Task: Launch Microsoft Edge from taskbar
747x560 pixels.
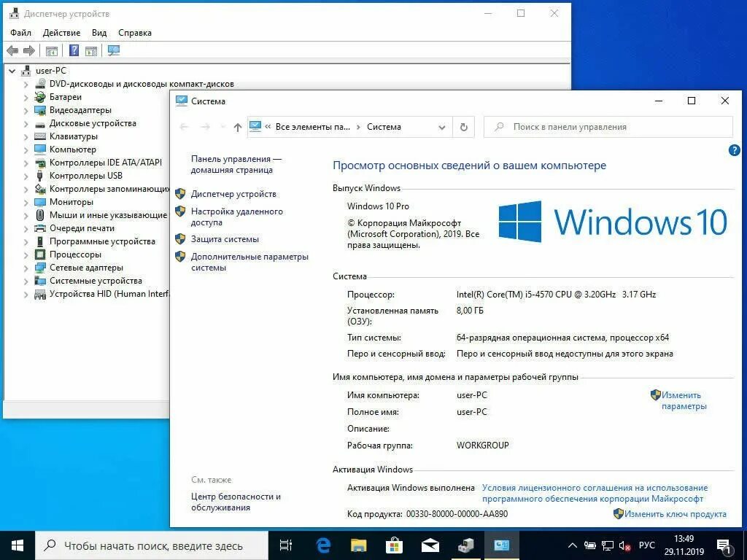Action: (323, 545)
